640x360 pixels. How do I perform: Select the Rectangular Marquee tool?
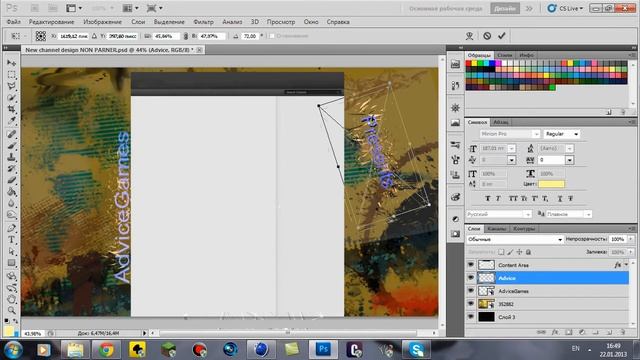(x=11, y=75)
